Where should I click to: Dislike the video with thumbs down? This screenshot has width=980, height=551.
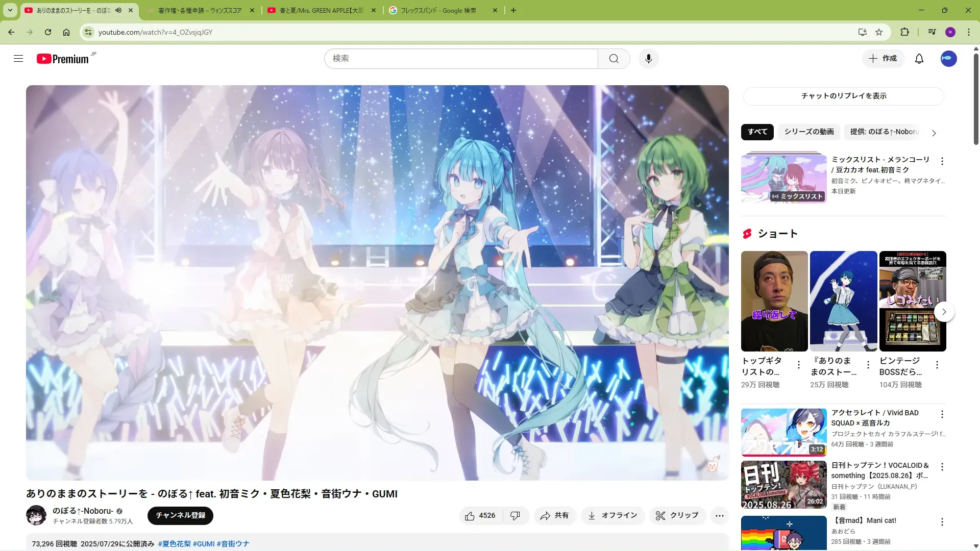point(515,516)
